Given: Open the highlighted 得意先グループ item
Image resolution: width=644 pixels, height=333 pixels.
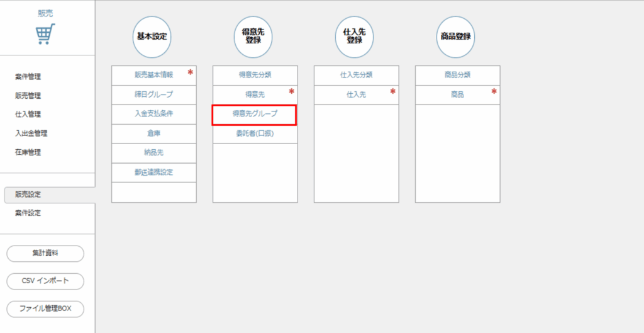Looking at the screenshot, I should coord(255,114).
